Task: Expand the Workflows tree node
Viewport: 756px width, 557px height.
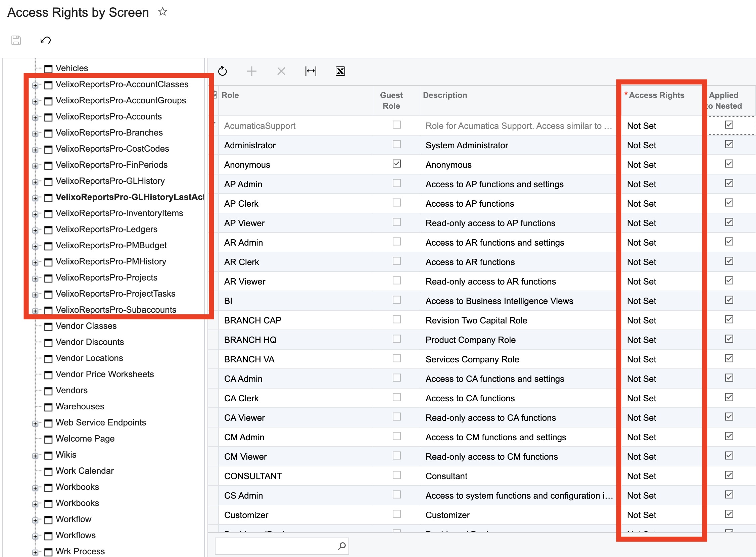Action: 35,537
